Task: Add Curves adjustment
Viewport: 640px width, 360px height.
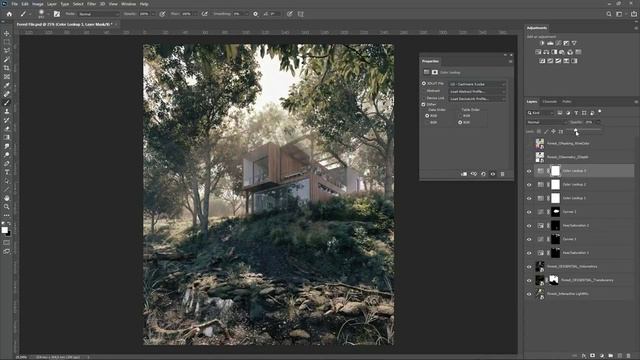Action: coord(558,43)
